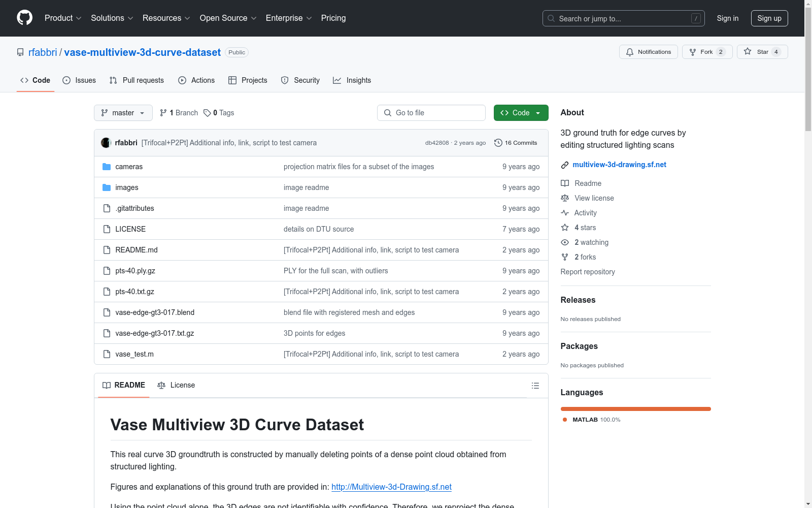Expand the Product menu
This screenshot has height=508, width=812.
(63, 18)
